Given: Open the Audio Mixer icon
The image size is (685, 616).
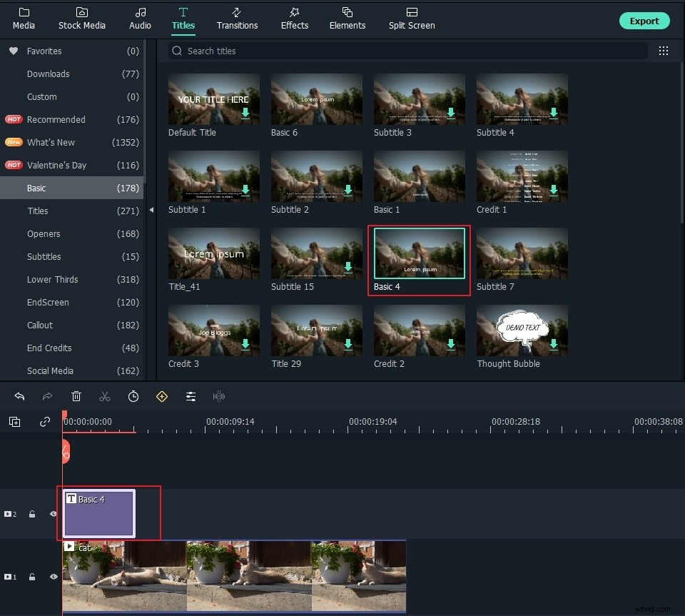Looking at the screenshot, I should tap(218, 396).
